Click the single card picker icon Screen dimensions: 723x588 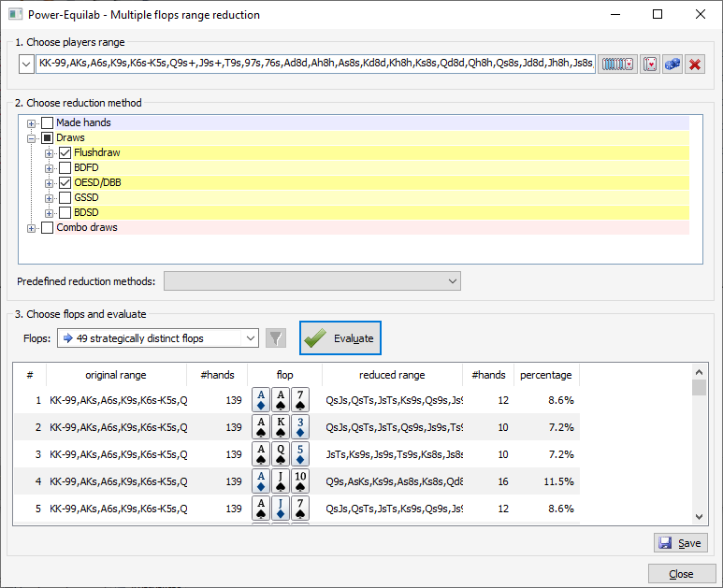(650, 65)
